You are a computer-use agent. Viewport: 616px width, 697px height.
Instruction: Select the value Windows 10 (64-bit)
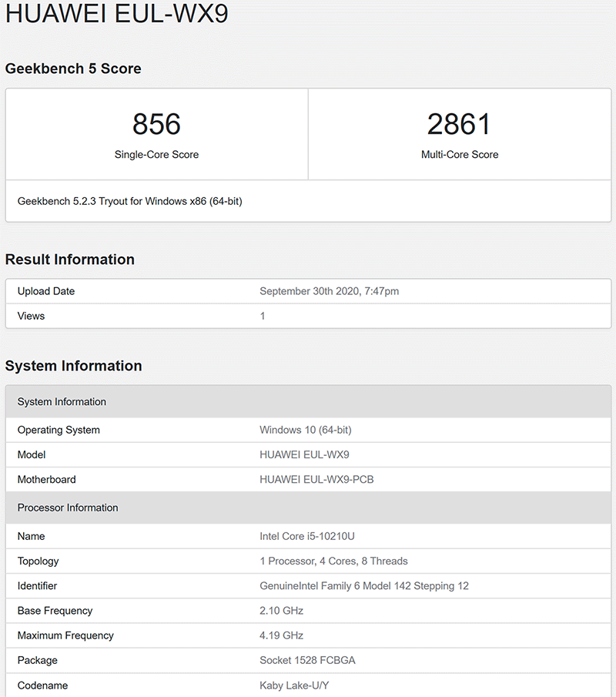(306, 430)
